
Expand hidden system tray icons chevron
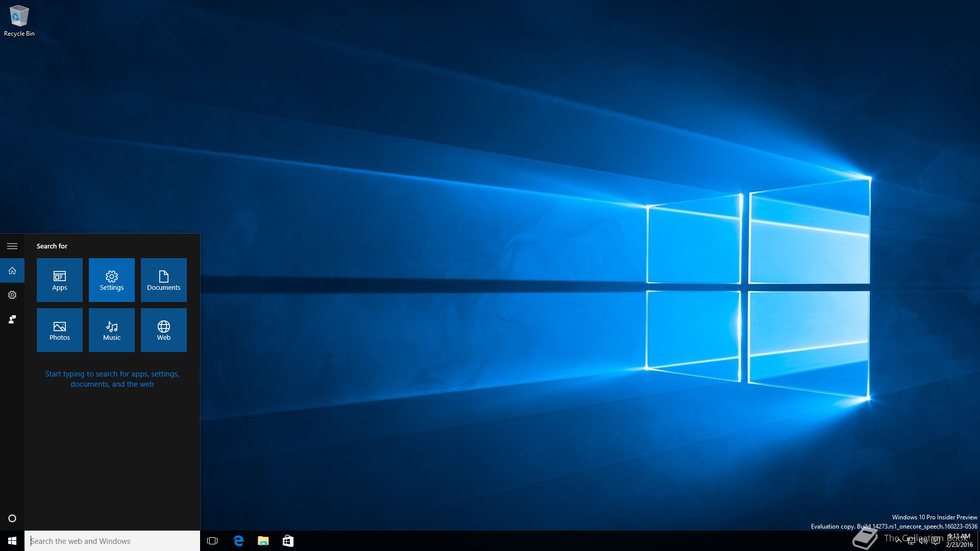coord(898,541)
